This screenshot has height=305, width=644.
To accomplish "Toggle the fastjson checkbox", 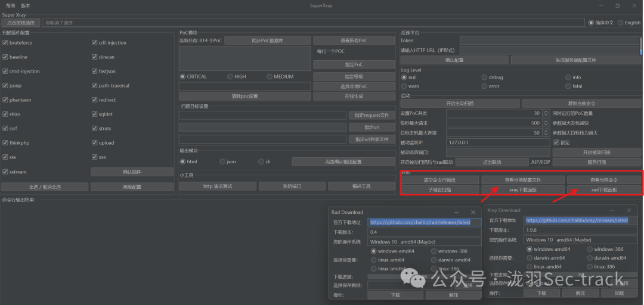I will pos(95,71).
